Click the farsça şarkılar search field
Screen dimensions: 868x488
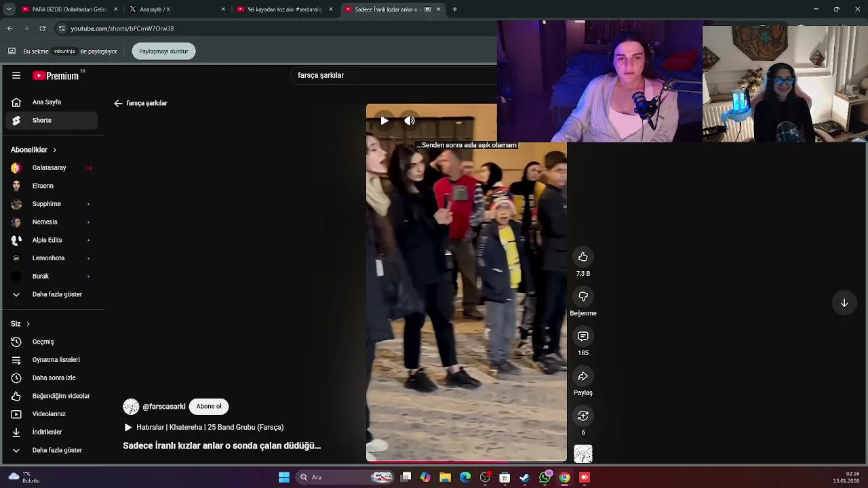click(393, 75)
